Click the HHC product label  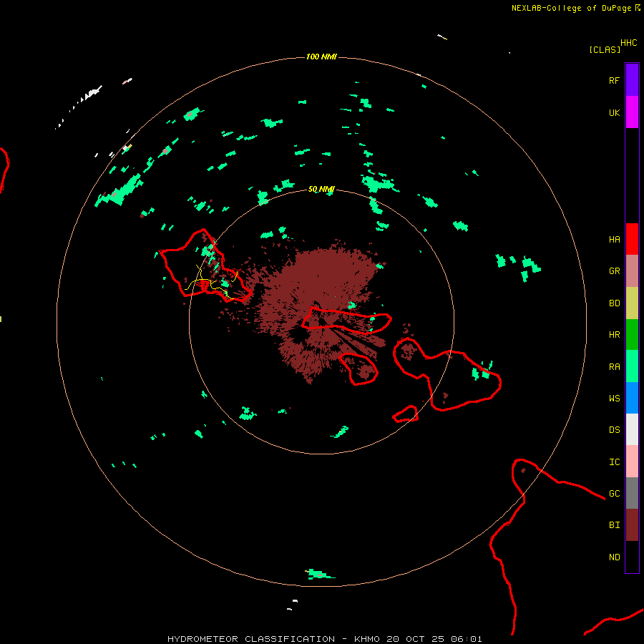point(628,43)
